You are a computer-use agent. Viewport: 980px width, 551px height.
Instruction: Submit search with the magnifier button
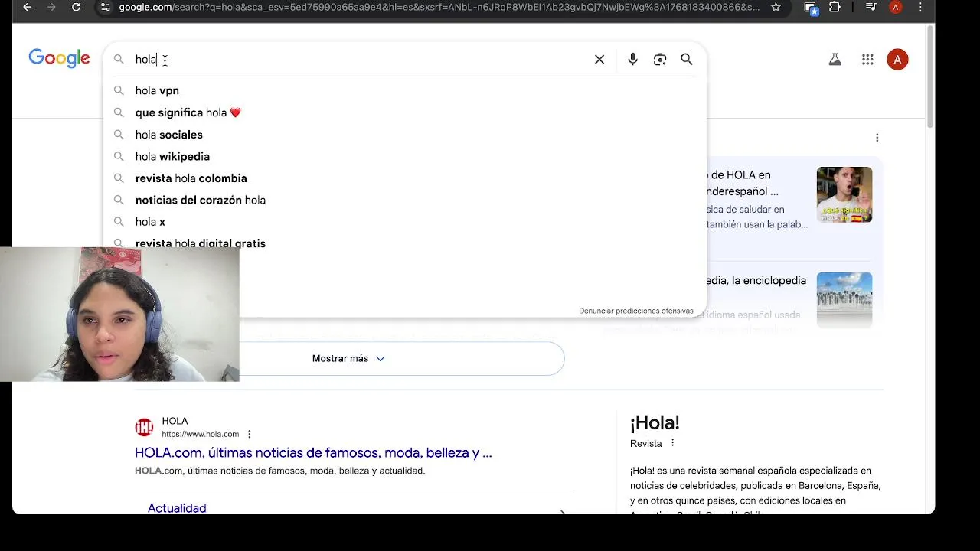tap(687, 59)
